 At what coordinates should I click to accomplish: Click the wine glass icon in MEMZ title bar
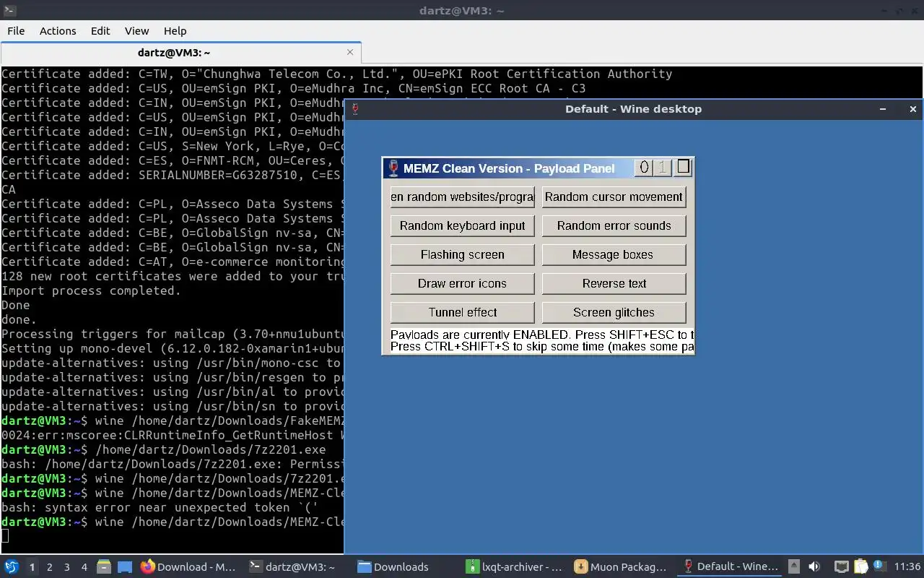393,168
